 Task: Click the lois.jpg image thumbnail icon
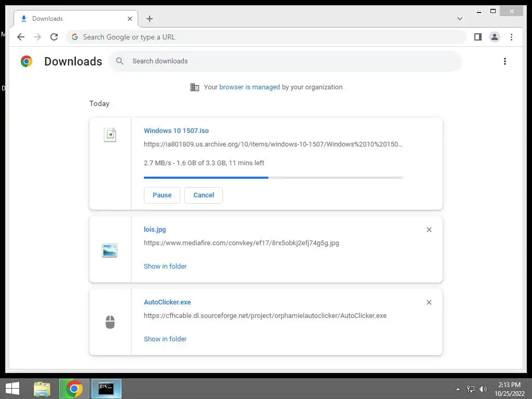110,250
